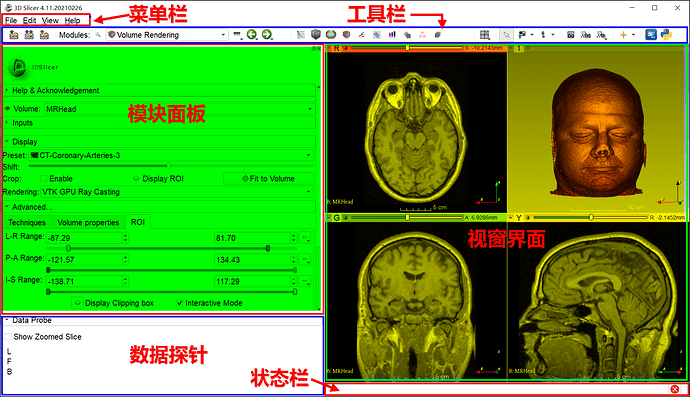Screen dimensions: 690x397
Task: Select the mouse arrow interaction mode
Action: [506, 35]
